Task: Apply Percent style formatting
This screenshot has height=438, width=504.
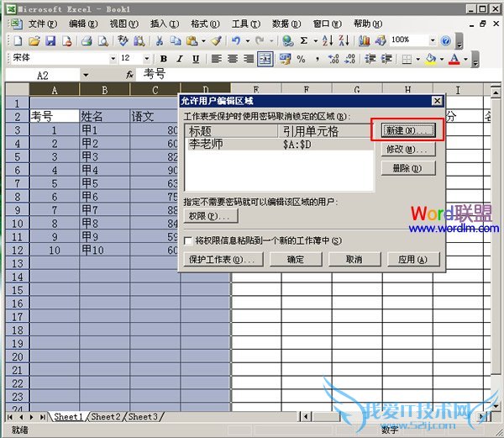Action: (302, 59)
